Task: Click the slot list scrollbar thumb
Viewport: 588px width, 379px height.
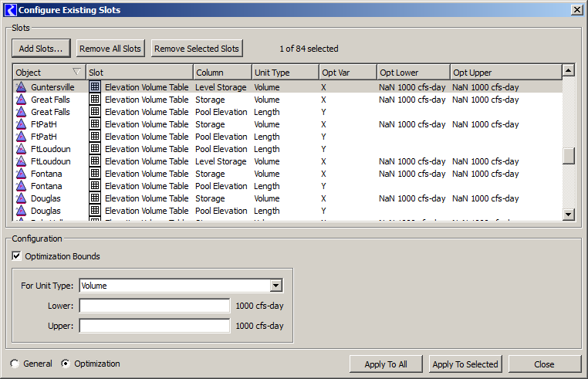Action: (569, 156)
